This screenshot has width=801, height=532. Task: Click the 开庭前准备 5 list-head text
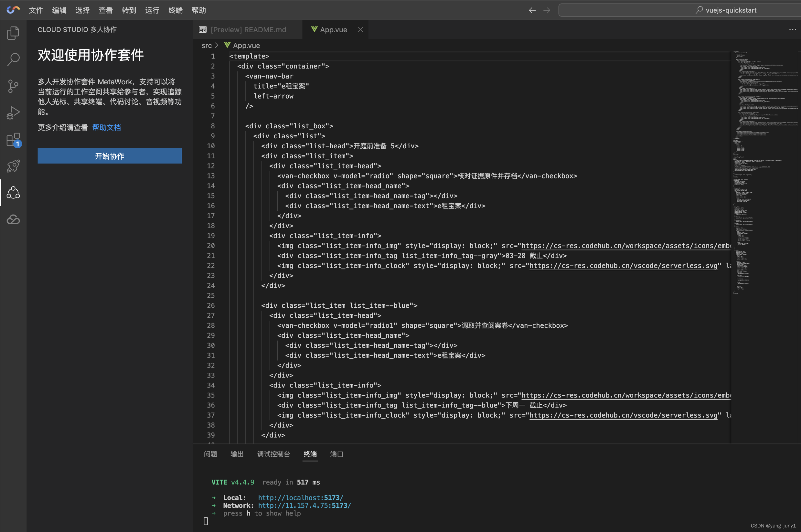point(374,146)
